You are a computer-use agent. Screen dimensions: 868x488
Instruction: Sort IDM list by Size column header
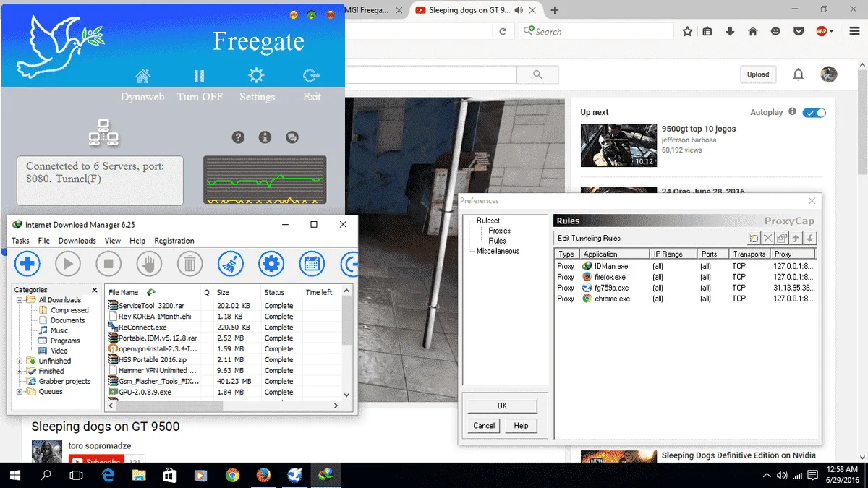tap(236, 292)
